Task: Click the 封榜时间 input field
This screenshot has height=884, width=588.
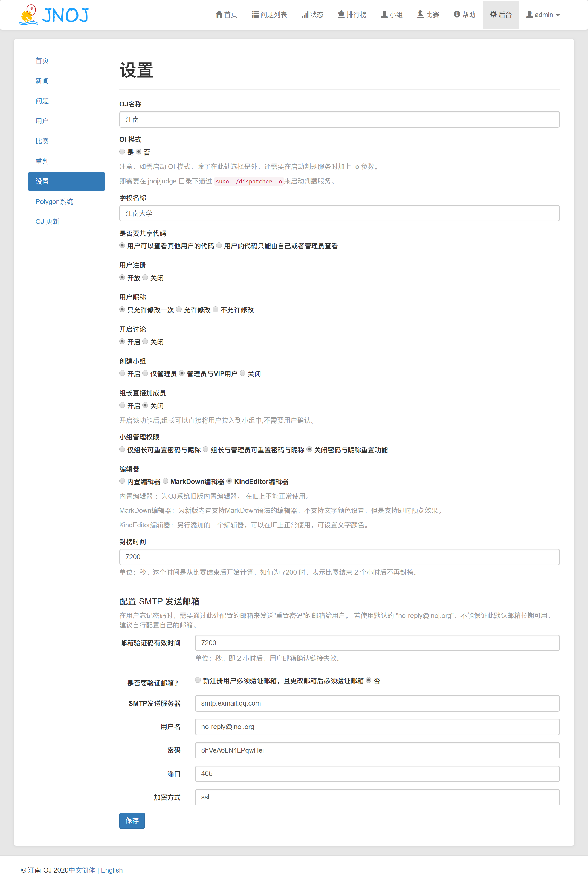Action: coord(339,557)
